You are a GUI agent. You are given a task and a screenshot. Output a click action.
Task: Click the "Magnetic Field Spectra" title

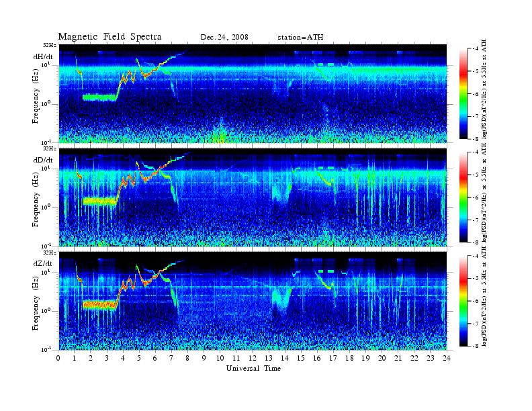[x=109, y=37]
